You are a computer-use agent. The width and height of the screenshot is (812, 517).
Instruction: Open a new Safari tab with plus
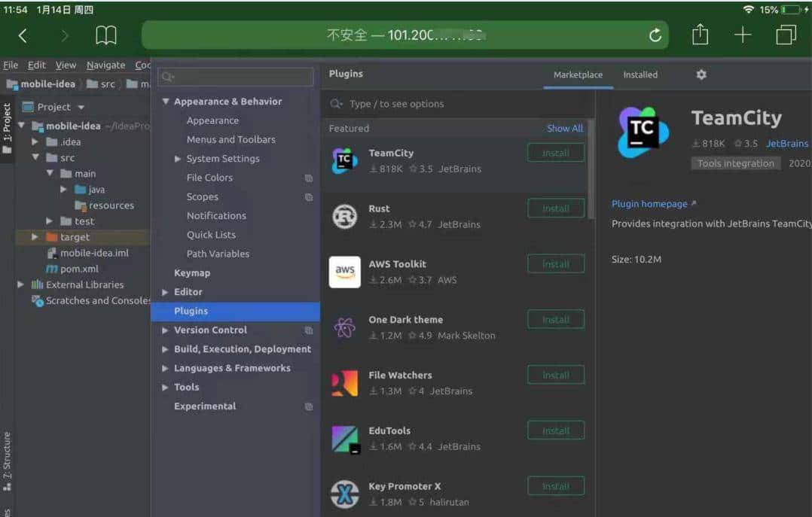pos(743,35)
